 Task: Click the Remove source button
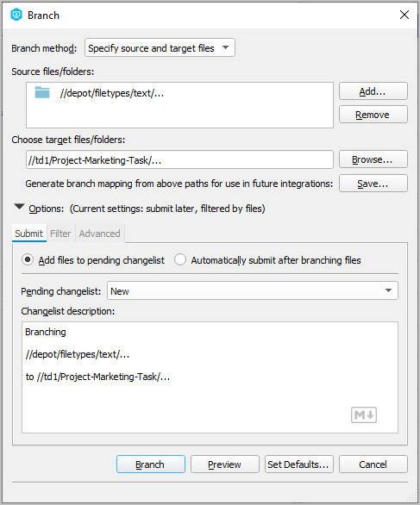373,115
